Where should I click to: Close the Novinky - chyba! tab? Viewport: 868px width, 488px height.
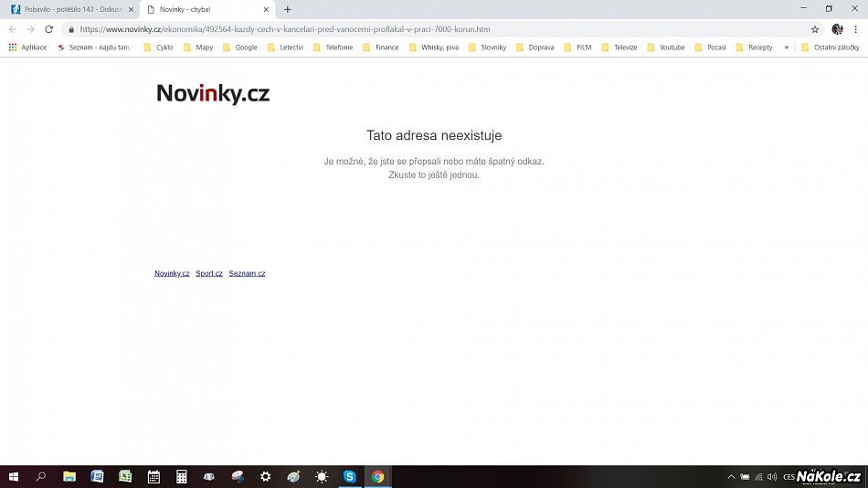[266, 9]
